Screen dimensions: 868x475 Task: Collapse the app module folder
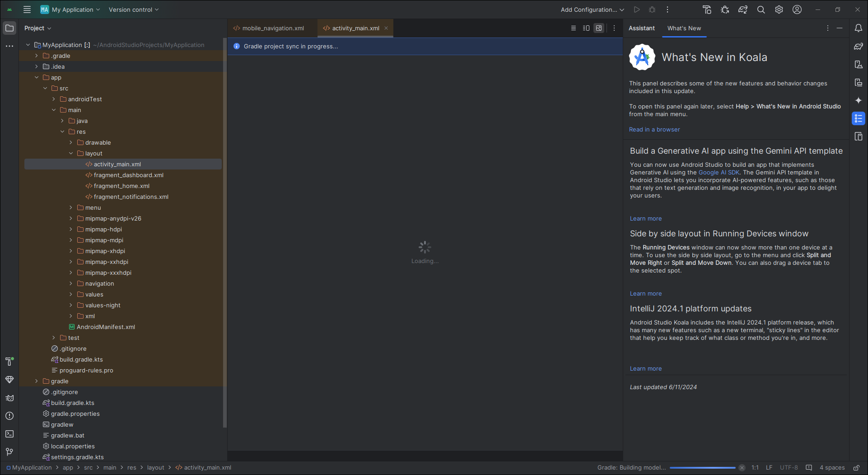[37, 77]
